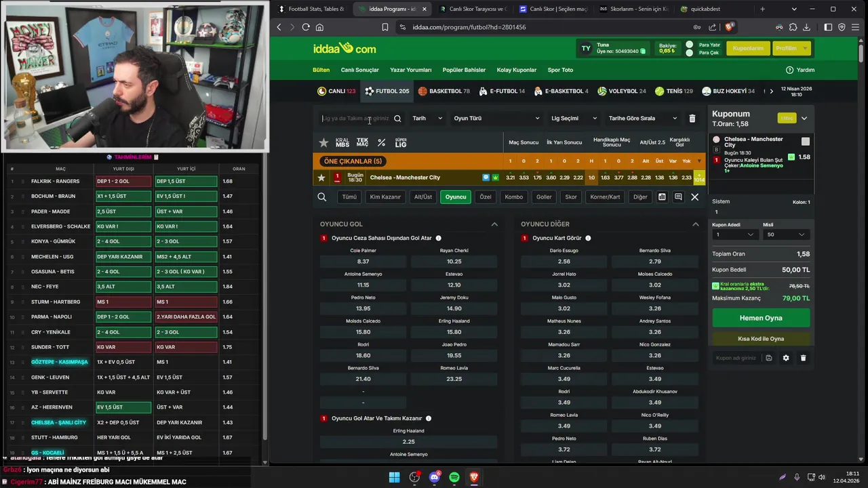The height and width of the screenshot is (488, 868).
Task: Collapse the Oyuncu Gol section
Action: click(x=494, y=224)
